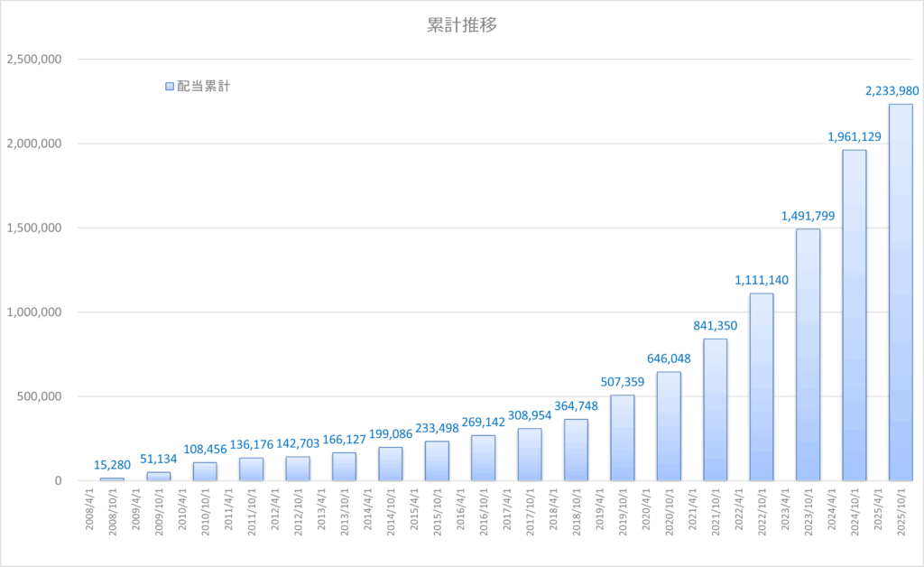Select the 配当累計 legend text
This screenshot has height=567, width=924.
click(x=203, y=87)
